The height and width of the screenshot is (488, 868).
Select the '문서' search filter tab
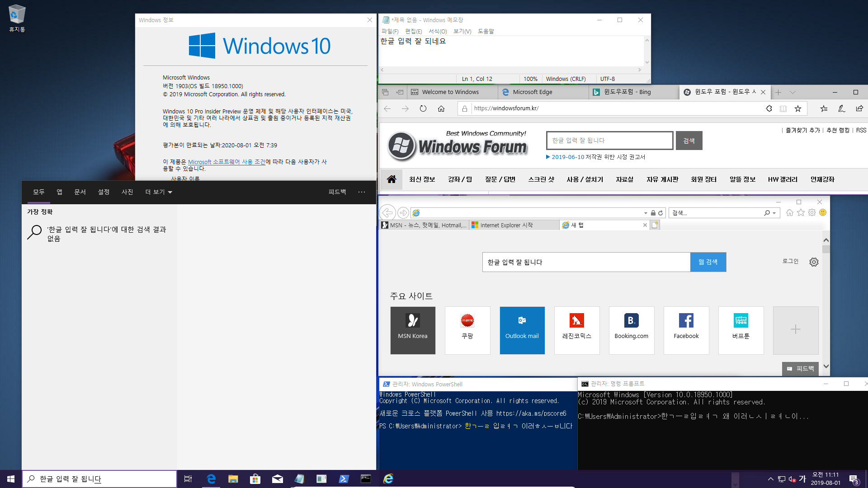[80, 192]
